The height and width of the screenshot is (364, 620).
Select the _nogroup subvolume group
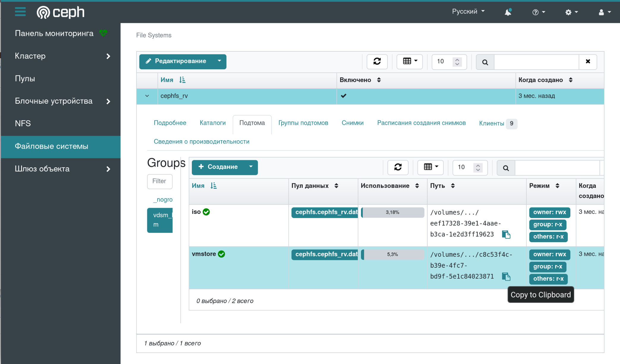tap(163, 200)
